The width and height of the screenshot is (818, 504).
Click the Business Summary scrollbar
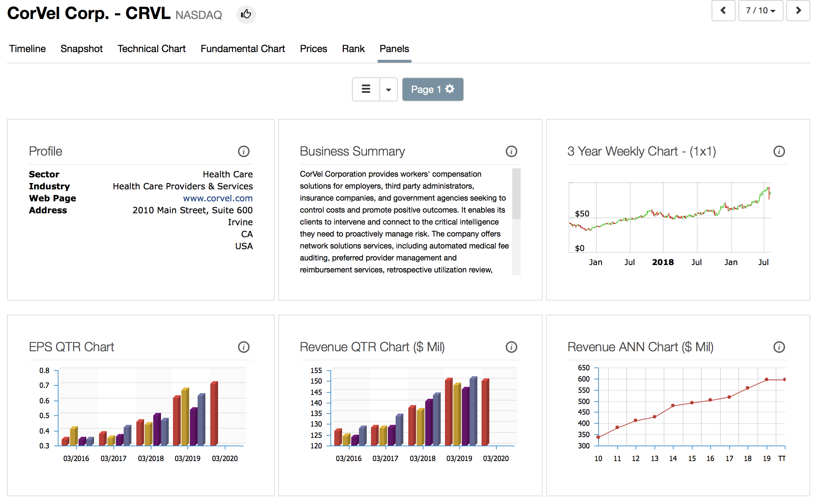[x=516, y=194]
